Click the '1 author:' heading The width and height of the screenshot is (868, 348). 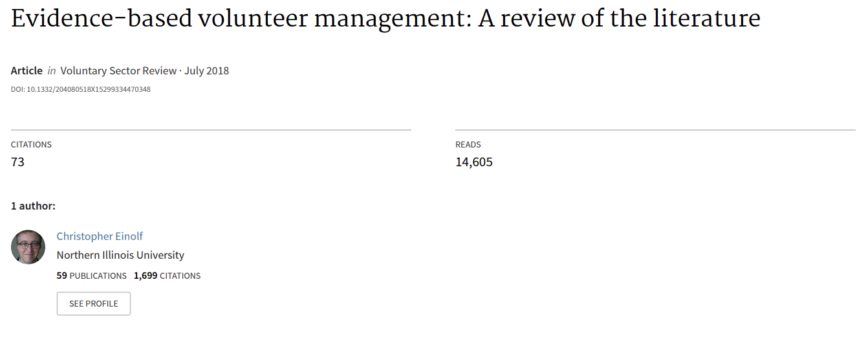click(x=33, y=206)
